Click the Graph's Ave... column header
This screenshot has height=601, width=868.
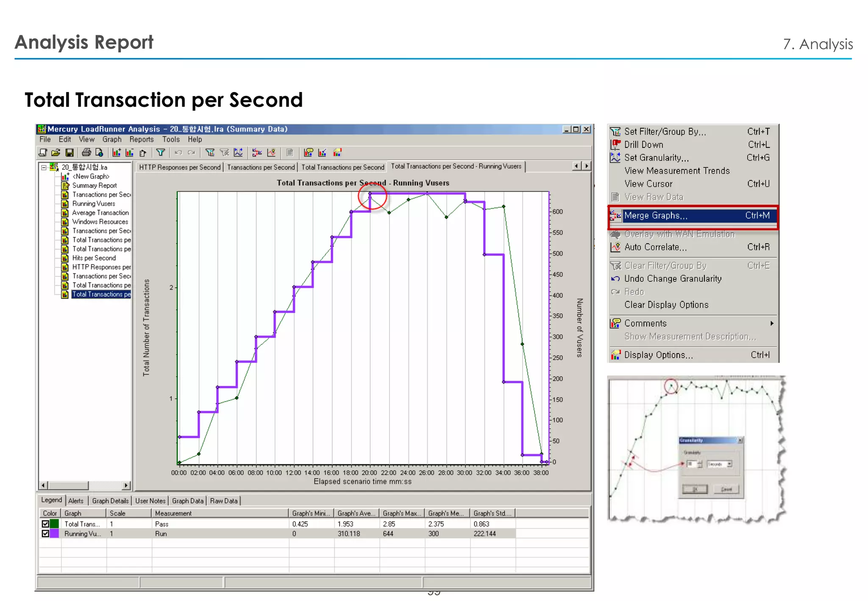[356, 513]
